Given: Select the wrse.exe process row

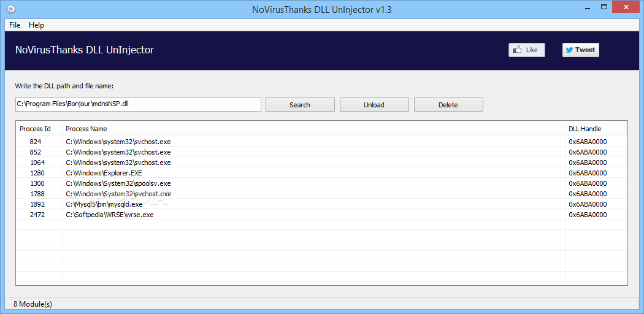Looking at the screenshot, I should click(321, 215).
